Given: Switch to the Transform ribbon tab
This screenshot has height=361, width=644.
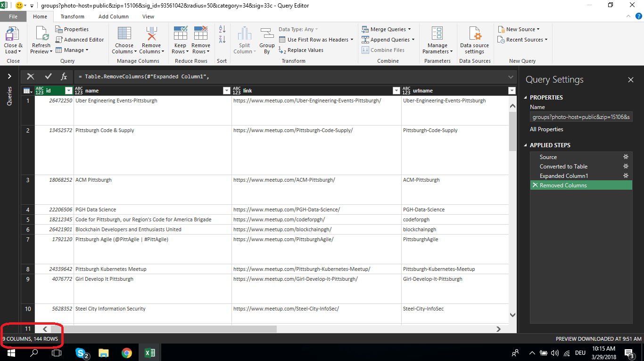Looking at the screenshot, I should [72, 16].
